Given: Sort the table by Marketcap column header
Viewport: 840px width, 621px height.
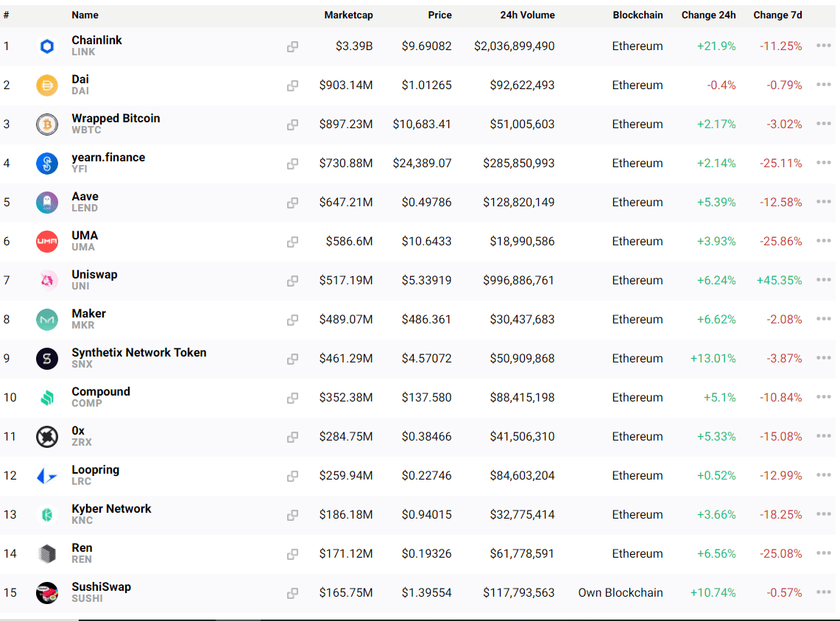Looking at the screenshot, I should [348, 15].
